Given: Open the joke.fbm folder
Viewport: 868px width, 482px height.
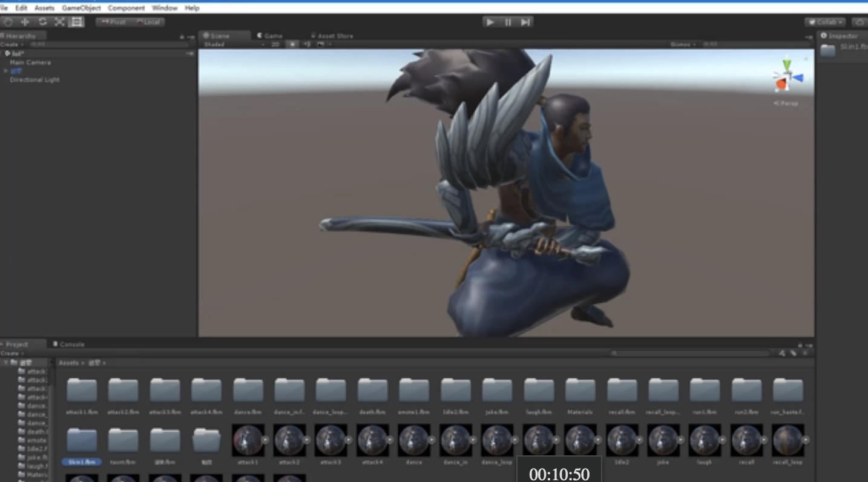Looking at the screenshot, I should click(x=497, y=390).
